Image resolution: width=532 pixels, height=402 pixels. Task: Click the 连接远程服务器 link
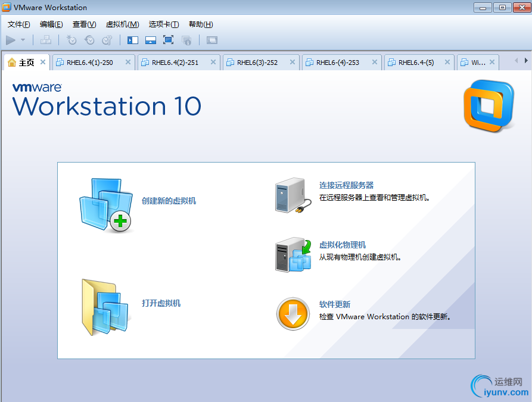[x=346, y=185]
